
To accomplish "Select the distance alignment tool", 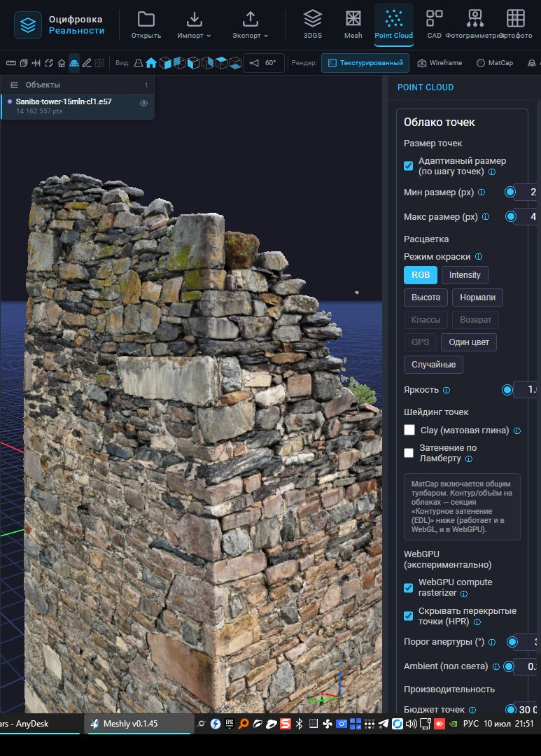I will (x=36, y=63).
